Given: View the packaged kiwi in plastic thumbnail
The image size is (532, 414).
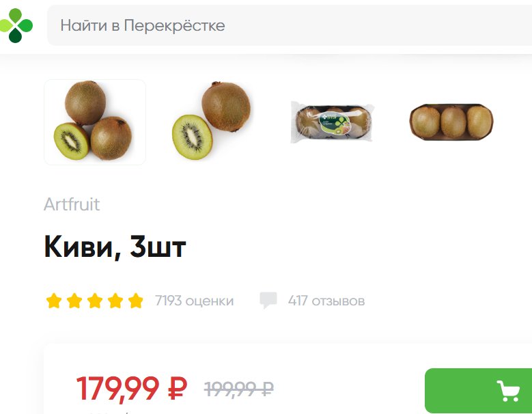Looking at the screenshot, I should click(x=333, y=122).
